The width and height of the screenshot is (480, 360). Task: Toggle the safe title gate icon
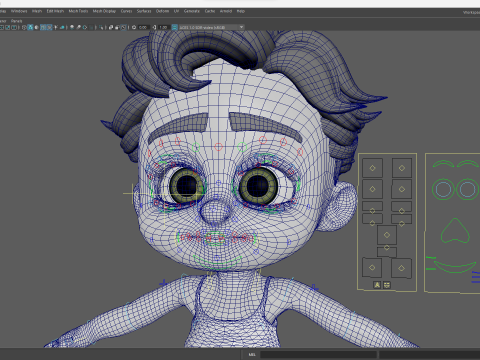click(x=15, y=27)
